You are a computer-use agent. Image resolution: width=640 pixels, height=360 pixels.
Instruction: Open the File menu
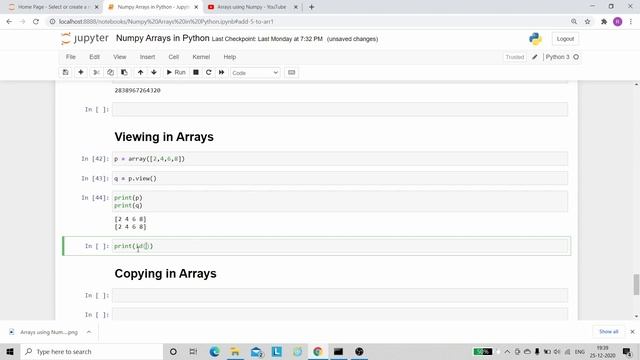click(71, 57)
